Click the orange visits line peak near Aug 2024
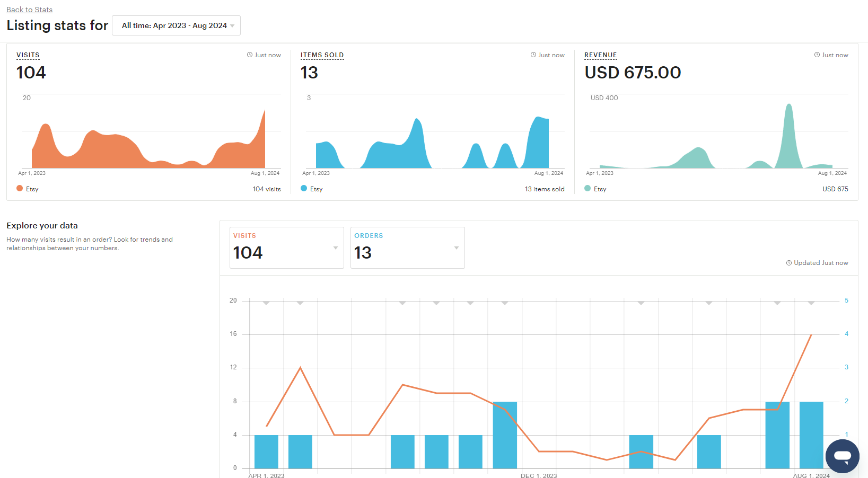This screenshot has width=868, height=478. click(811, 335)
